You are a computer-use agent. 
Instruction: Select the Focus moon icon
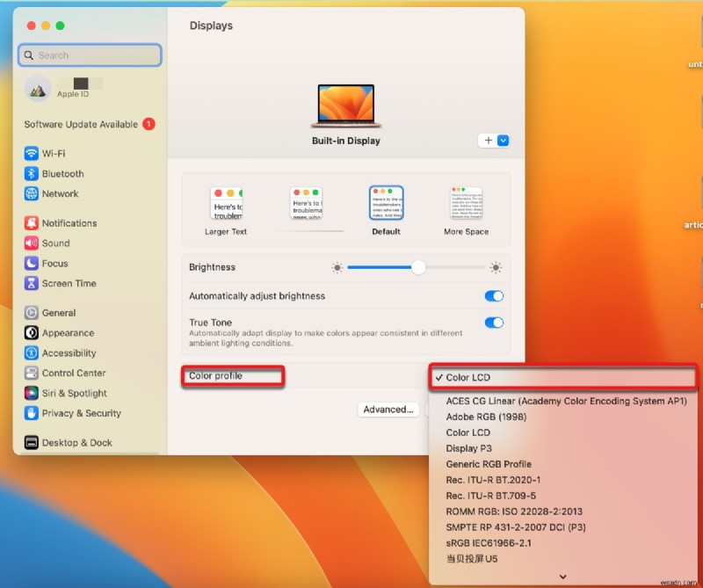31,264
